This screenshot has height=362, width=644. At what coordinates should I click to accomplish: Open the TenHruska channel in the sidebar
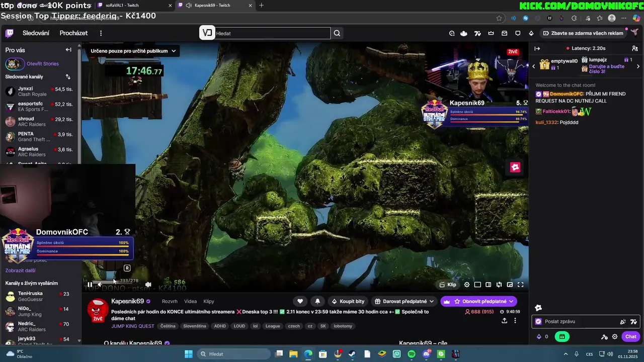39,296
